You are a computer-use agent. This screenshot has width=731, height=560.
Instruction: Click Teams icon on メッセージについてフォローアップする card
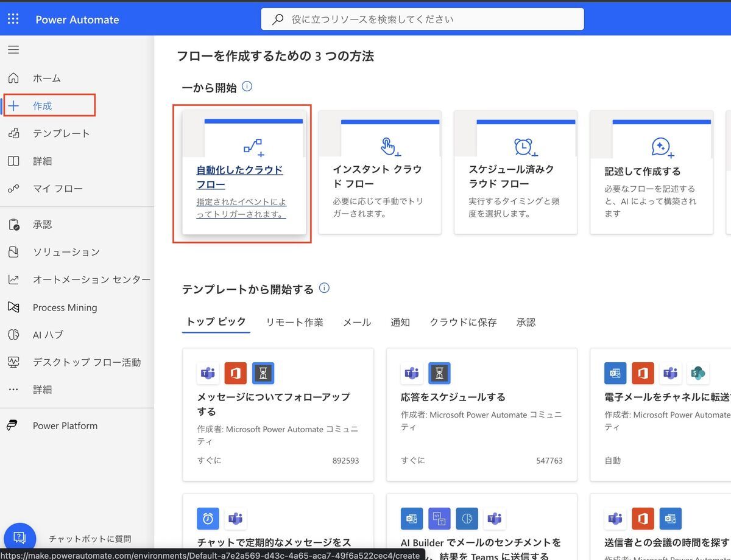coord(208,373)
